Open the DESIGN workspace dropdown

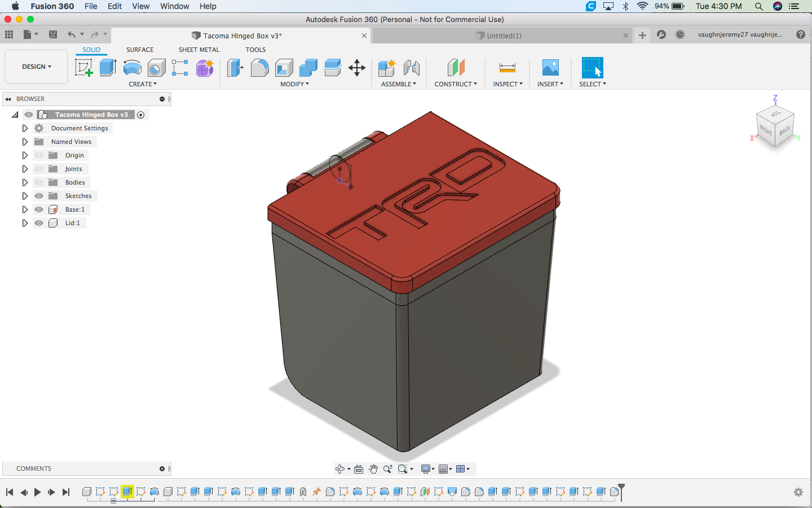pos(37,67)
